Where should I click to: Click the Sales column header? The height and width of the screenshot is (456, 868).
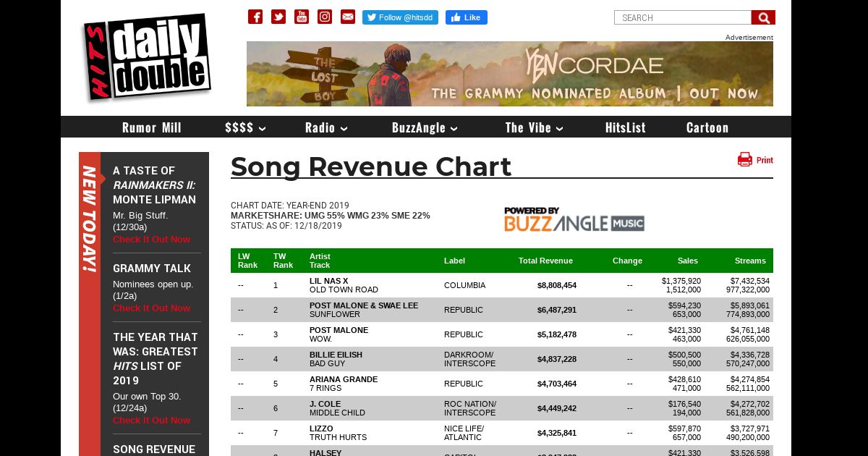click(x=688, y=261)
